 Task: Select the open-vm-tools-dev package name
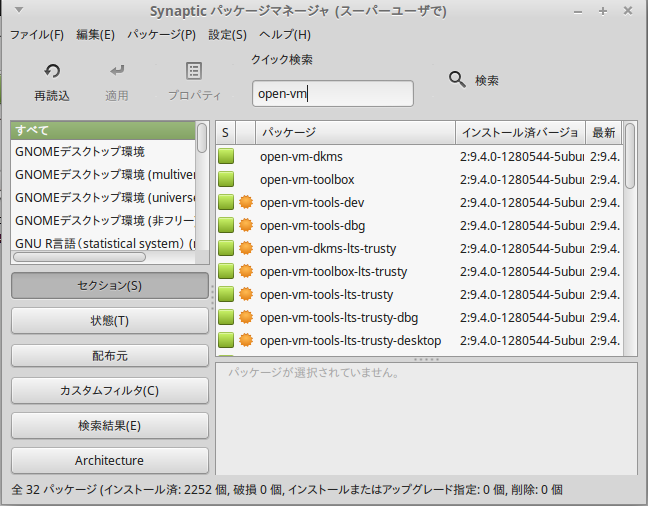point(312,203)
